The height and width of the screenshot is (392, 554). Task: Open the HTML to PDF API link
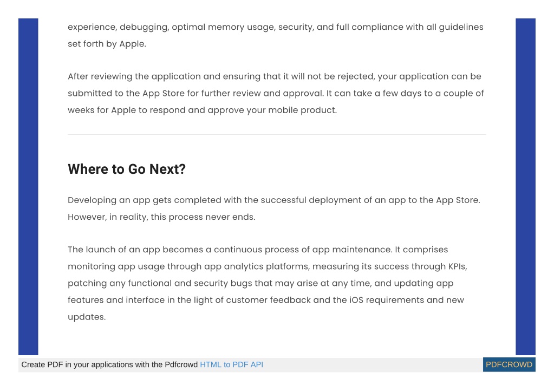[x=231, y=364]
